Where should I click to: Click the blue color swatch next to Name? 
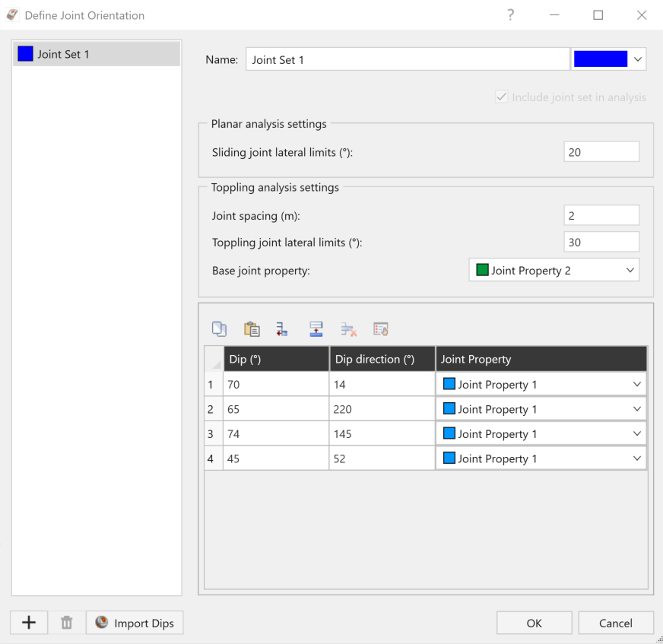point(601,59)
